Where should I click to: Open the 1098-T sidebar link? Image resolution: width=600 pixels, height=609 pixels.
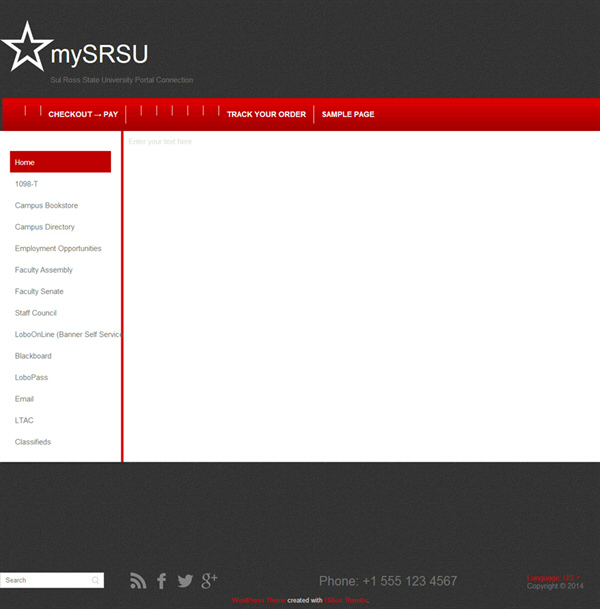[27, 184]
